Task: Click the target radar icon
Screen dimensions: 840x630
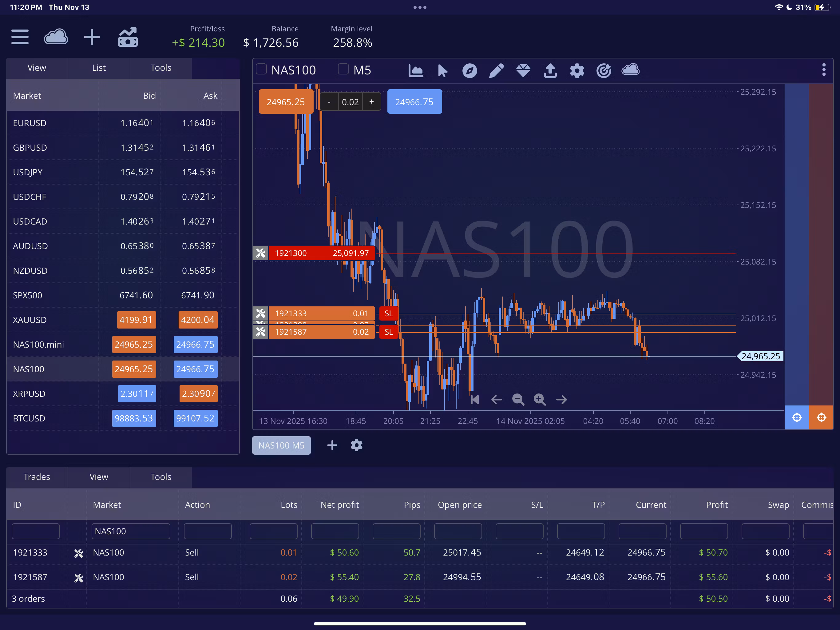Action: coord(604,71)
